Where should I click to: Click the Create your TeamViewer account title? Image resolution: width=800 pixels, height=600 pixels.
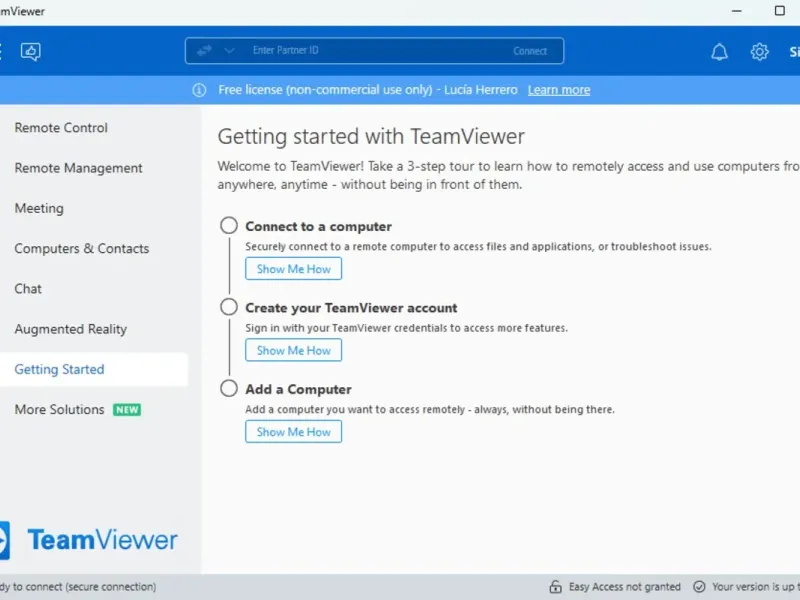(x=351, y=308)
